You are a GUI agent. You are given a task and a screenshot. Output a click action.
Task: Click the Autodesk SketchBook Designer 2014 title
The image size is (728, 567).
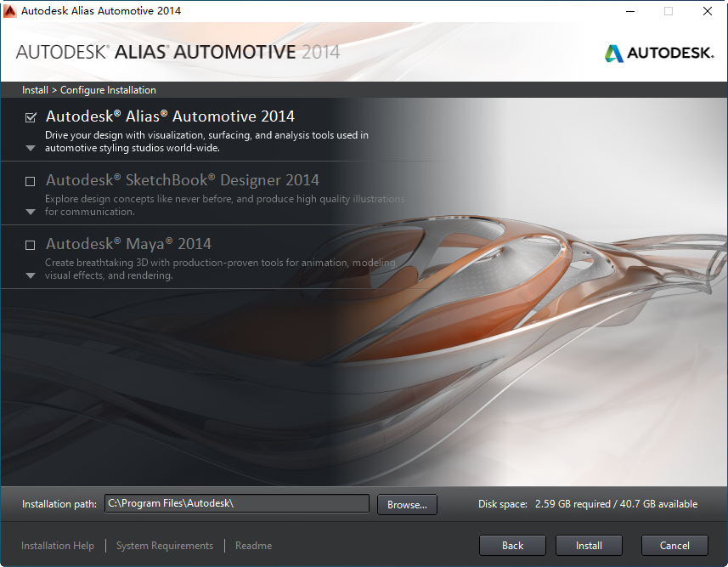183,180
